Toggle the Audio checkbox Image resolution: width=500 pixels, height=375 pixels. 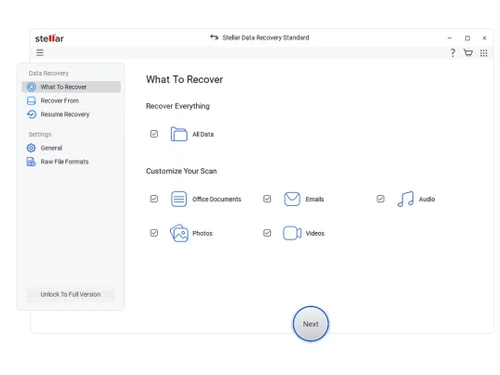(x=380, y=199)
